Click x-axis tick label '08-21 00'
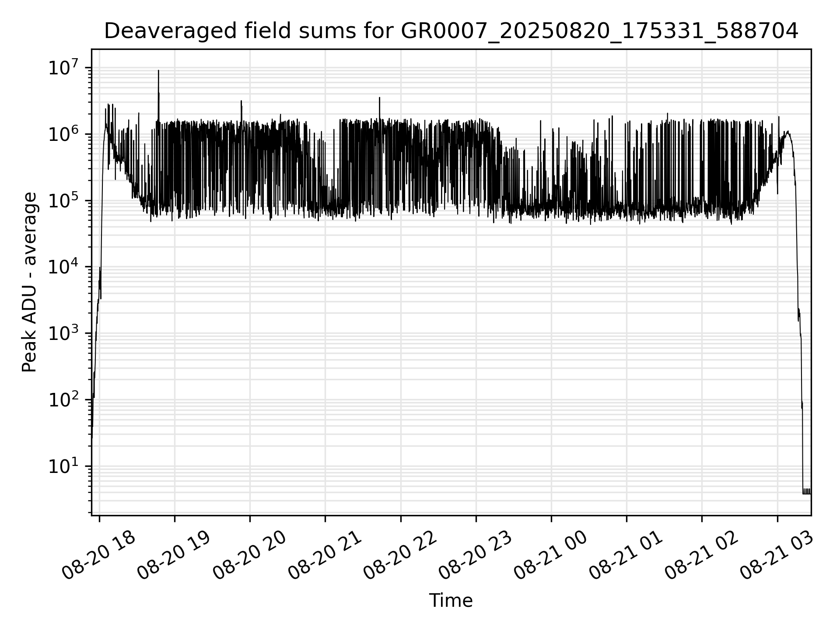This screenshot has width=840, height=630. [x=551, y=556]
